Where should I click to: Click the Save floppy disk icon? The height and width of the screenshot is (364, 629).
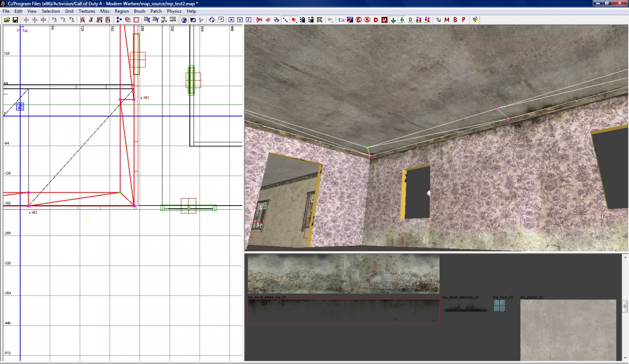15,20
